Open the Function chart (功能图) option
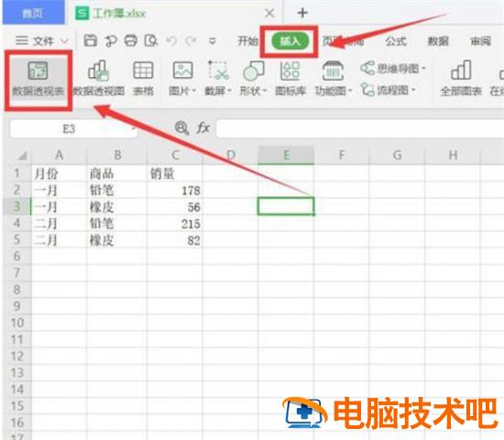The height and width of the screenshot is (440, 504). pyautogui.click(x=334, y=78)
